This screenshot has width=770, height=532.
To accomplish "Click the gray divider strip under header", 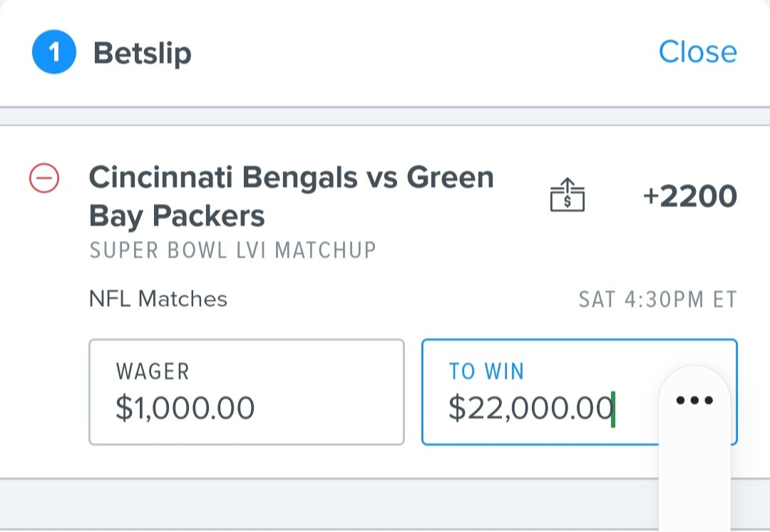I will [385, 116].
